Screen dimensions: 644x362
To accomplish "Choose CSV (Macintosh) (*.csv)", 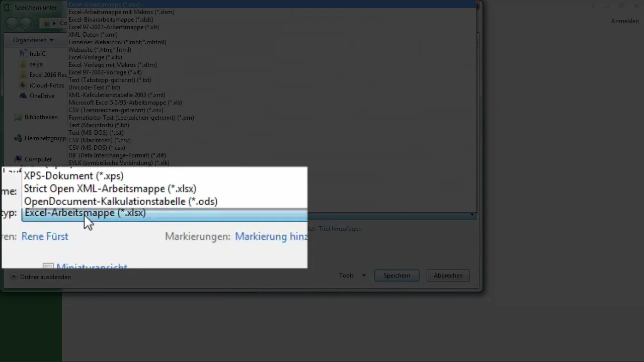I will 272,140.
